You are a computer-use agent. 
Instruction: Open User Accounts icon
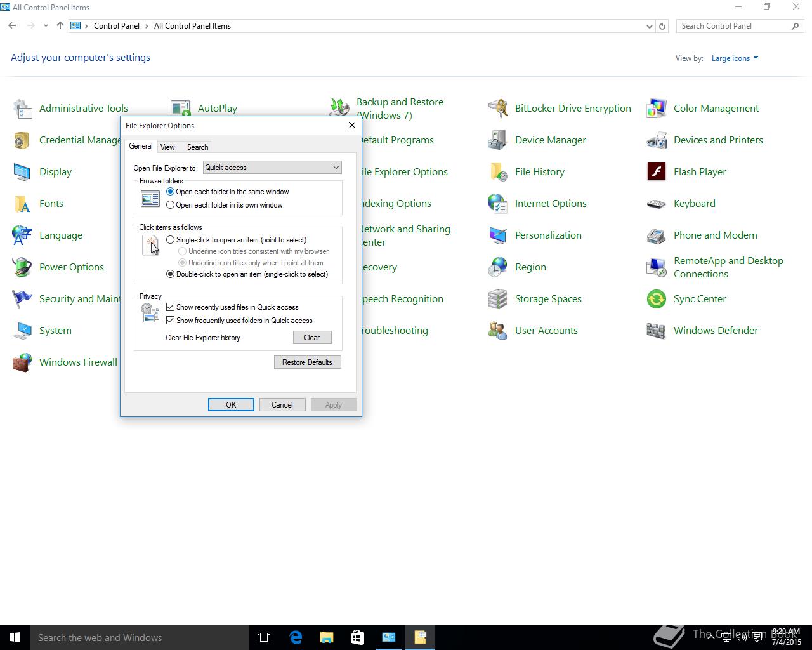tap(498, 331)
